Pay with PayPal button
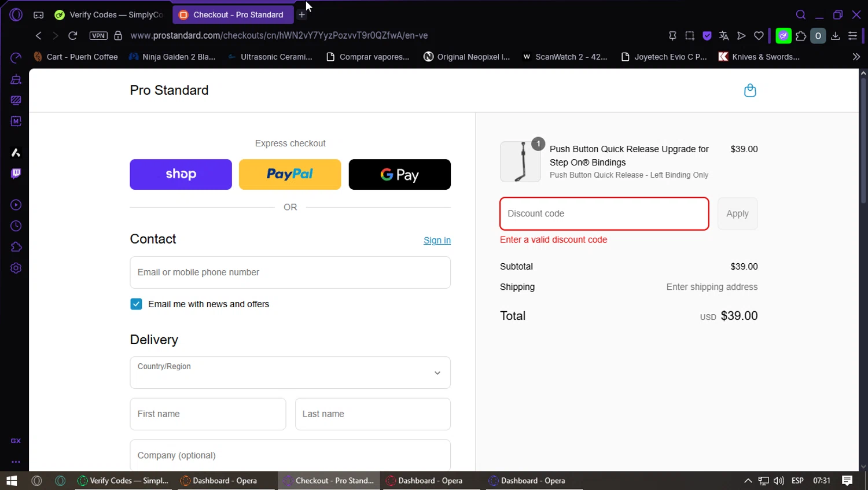Image resolution: width=868 pixels, height=490 pixels. 290,174
